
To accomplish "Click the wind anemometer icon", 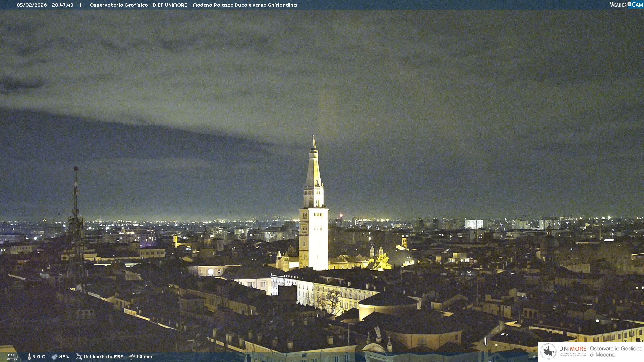I will pyautogui.click(x=79, y=357).
